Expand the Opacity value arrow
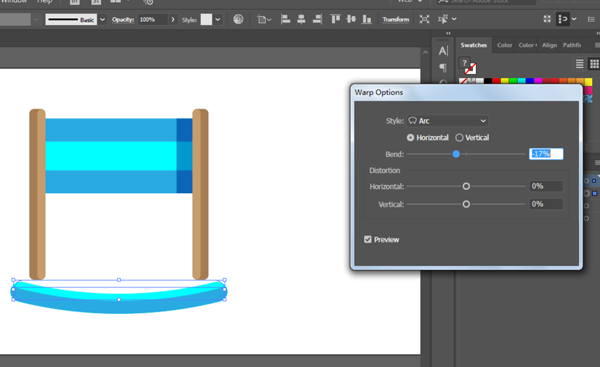600x367 pixels. point(173,20)
